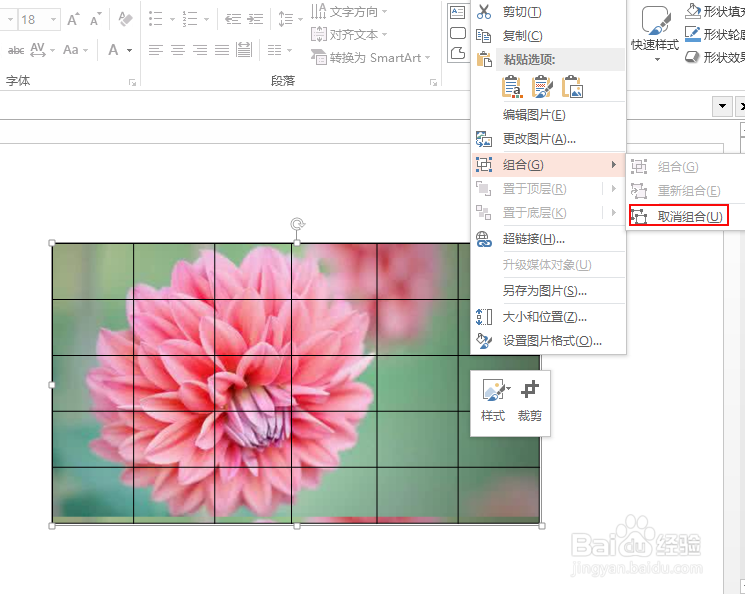Click Shape Effects (形状效果) button
The image size is (745, 594).
tap(715, 57)
